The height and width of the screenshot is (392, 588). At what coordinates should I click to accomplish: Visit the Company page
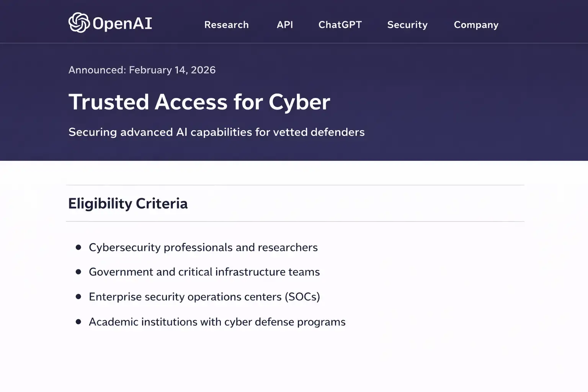click(476, 24)
